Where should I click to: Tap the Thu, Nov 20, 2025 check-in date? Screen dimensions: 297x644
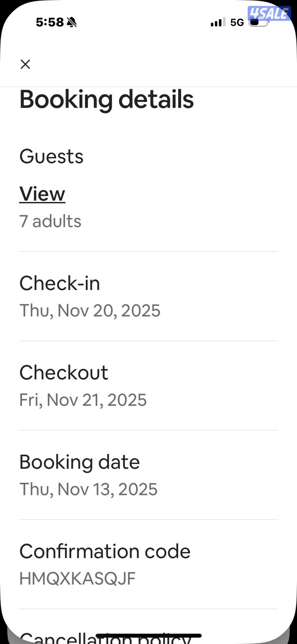click(x=90, y=311)
